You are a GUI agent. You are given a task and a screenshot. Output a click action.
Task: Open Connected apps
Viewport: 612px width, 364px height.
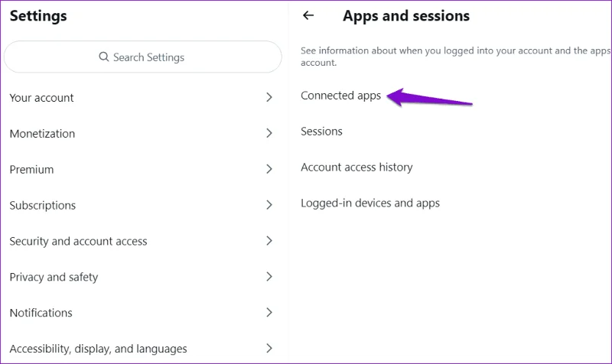pos(340,96)
